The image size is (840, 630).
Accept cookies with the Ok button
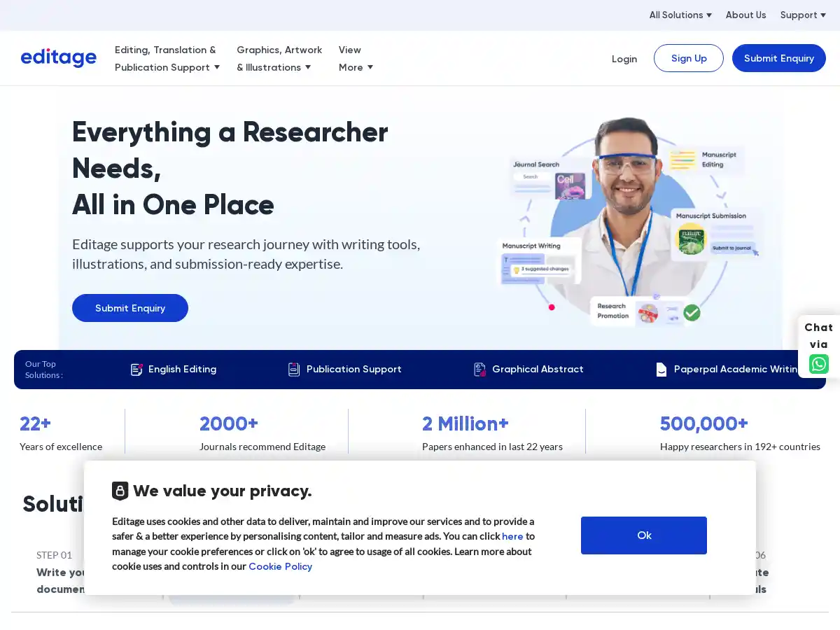pos(643,535)
